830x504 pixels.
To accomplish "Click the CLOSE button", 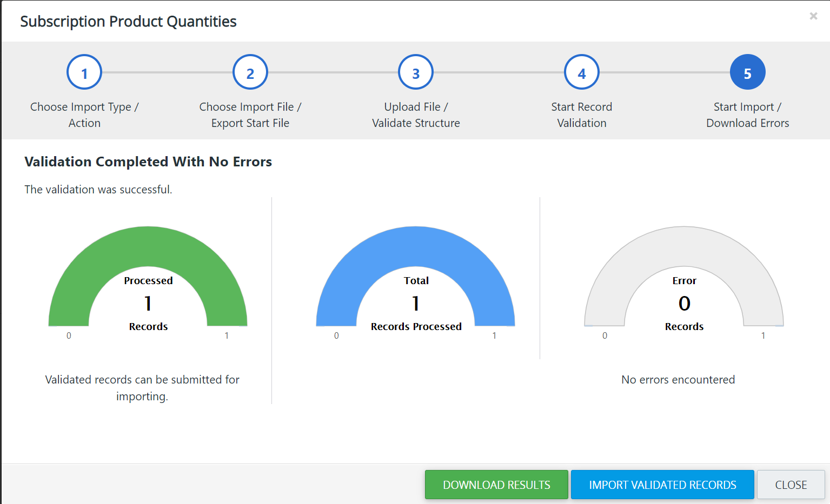I will coord(791,485).
